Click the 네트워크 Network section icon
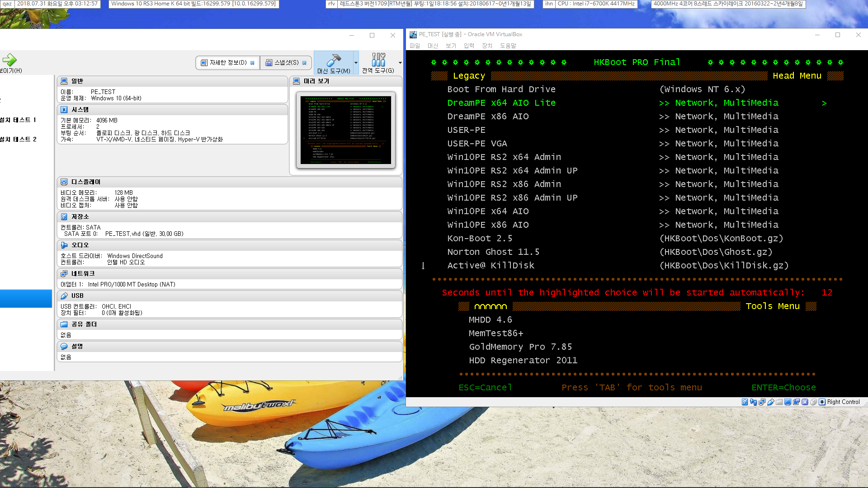This screenshot has height=488, width=868. pos(64,273)
